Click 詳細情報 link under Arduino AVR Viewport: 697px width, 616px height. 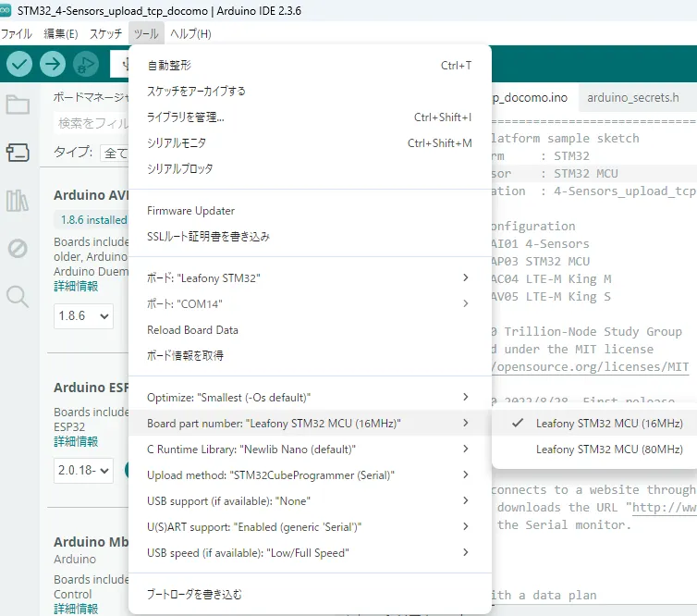point(75,286)
